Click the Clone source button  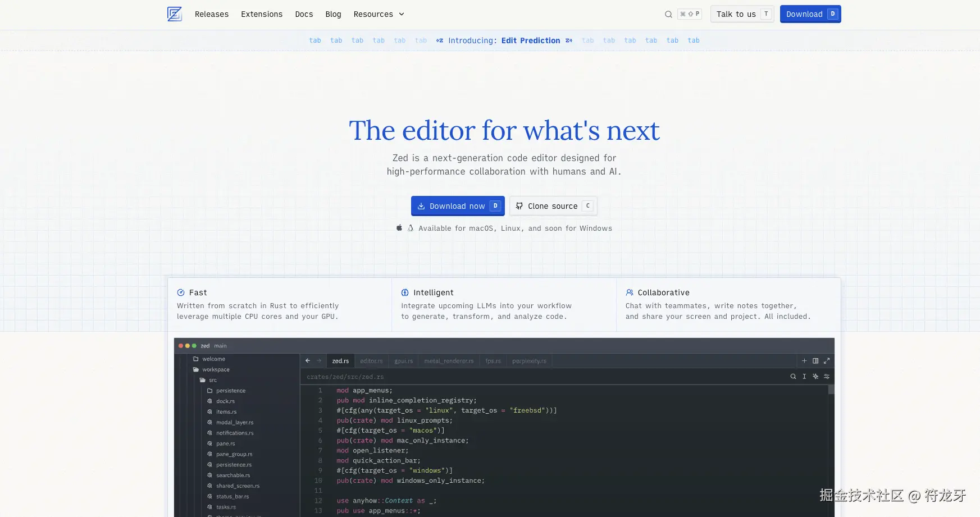click(553, 206)
